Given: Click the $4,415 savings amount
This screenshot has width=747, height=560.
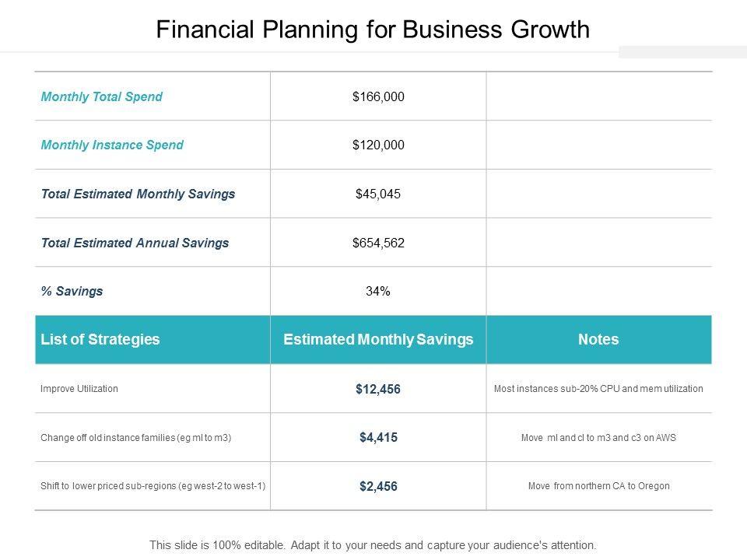Looking at the screenshot, I should coord(378,438).
